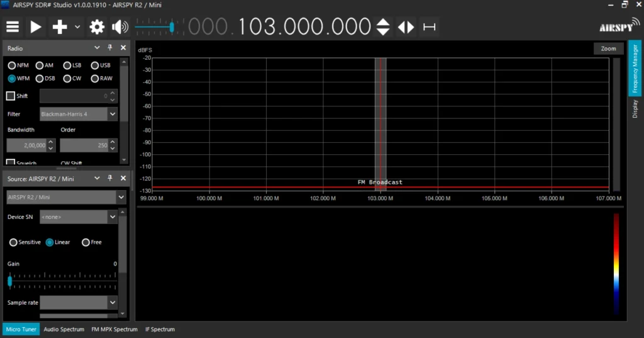
Task: Expand Source panel options chevron
Action: coord(97,178)
